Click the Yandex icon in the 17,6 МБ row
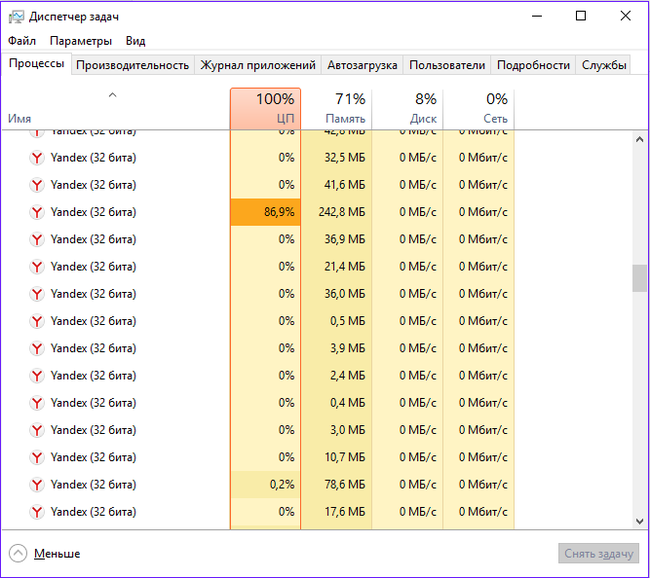 click(x=37, y=512)
